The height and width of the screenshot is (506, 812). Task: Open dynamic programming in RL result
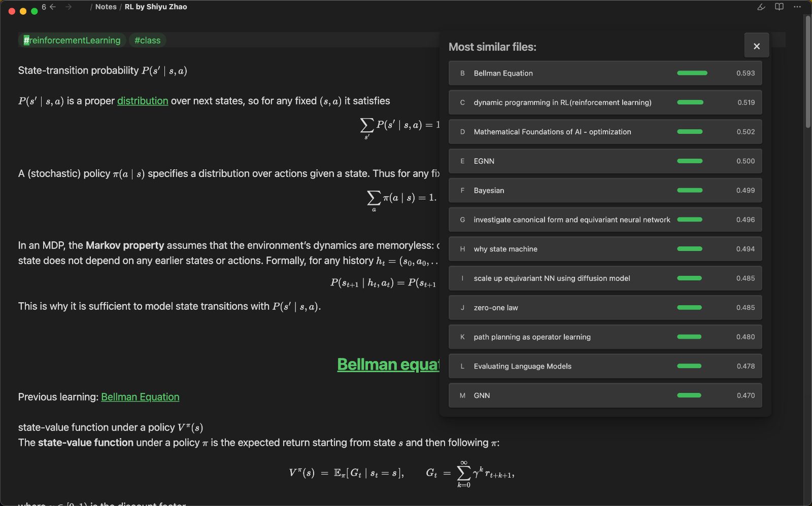(605, 102)
